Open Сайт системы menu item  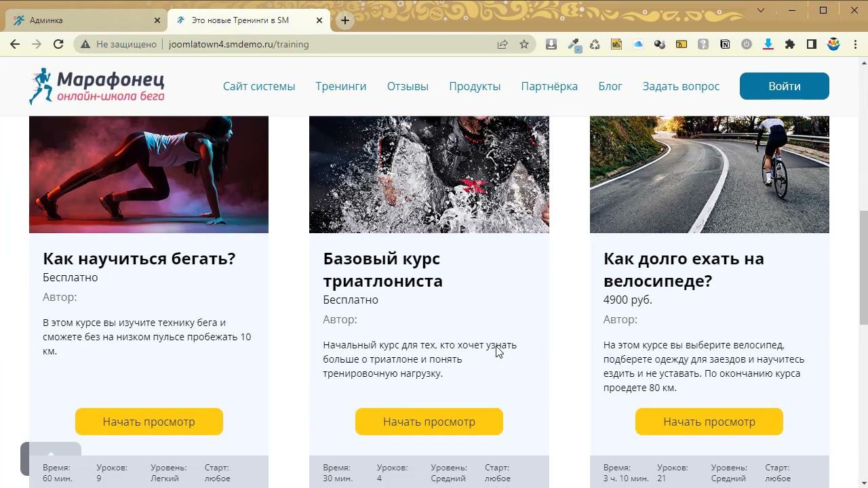click(x=259, y=86)
